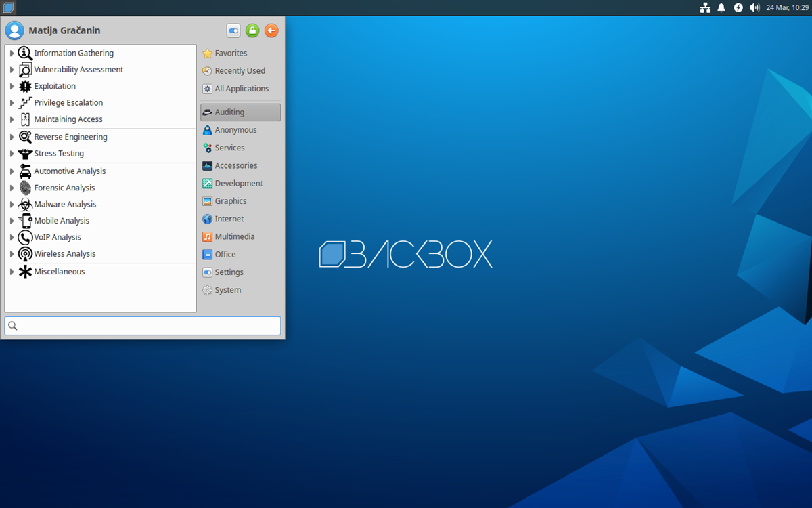This screenshot has height=508, width=812.
Task: Open the Office category
Action: [240, 255]
